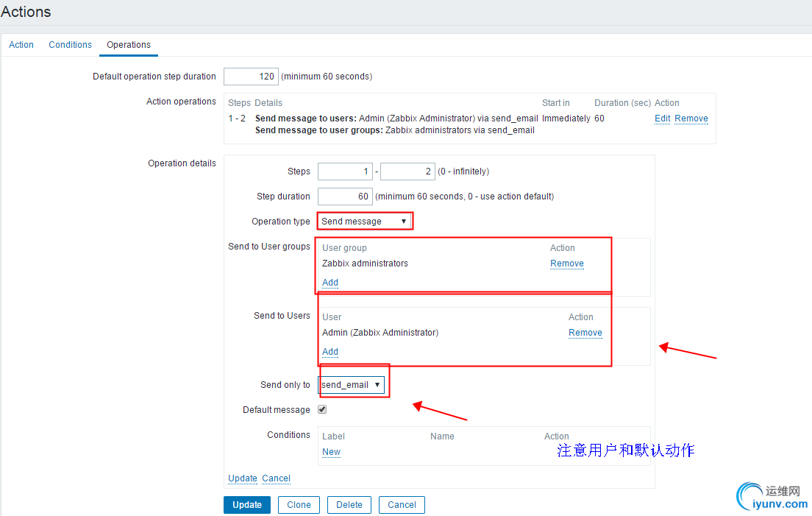Click the Steps from field showing 1
This screenshot has width=812, height=516.
click(x=345, y=171)
